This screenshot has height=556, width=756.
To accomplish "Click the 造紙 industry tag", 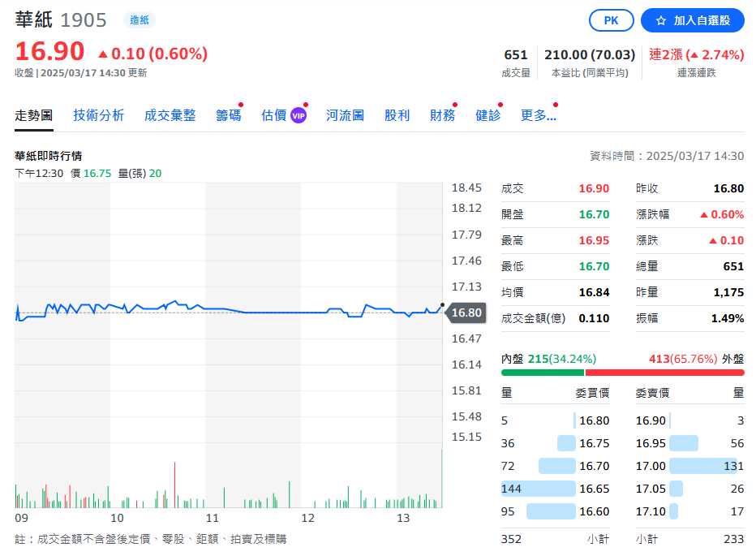I will (x=140, y=19).
